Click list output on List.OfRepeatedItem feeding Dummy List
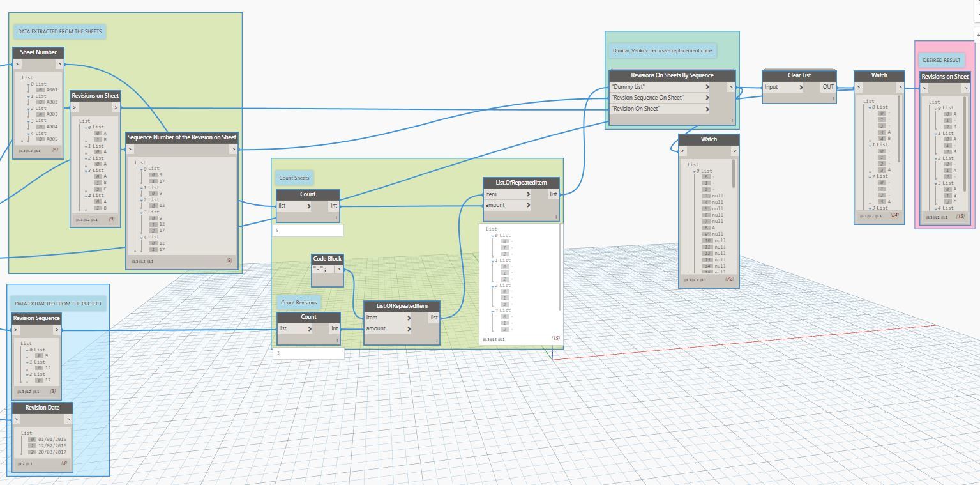 (x=554, y=194)
